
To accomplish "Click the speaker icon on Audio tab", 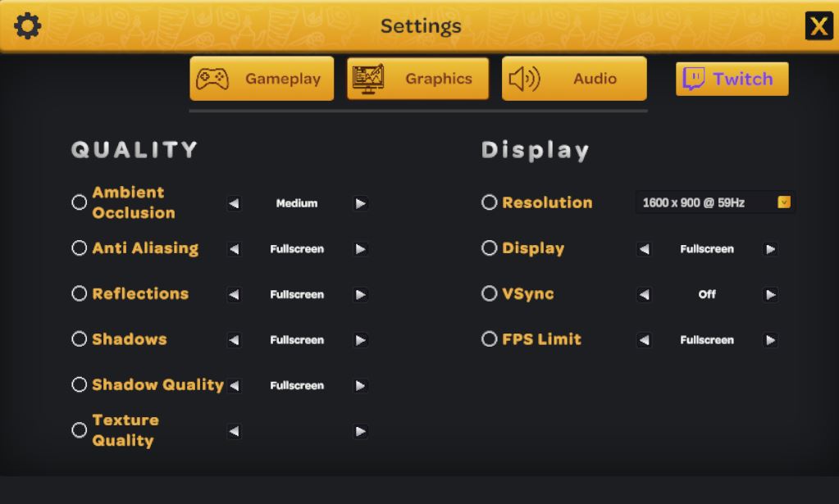I will click(525, 79).
